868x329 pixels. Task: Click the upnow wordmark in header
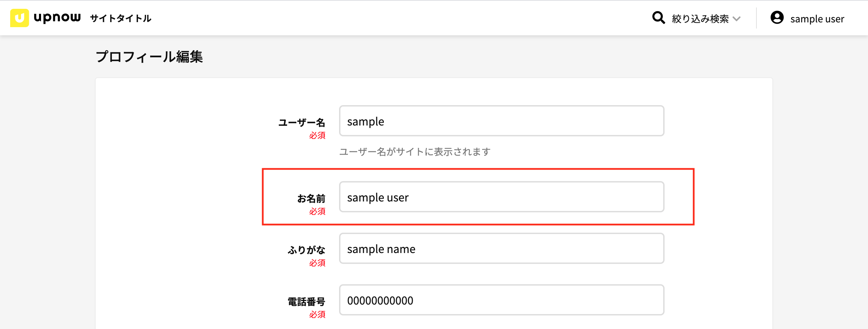57,17
